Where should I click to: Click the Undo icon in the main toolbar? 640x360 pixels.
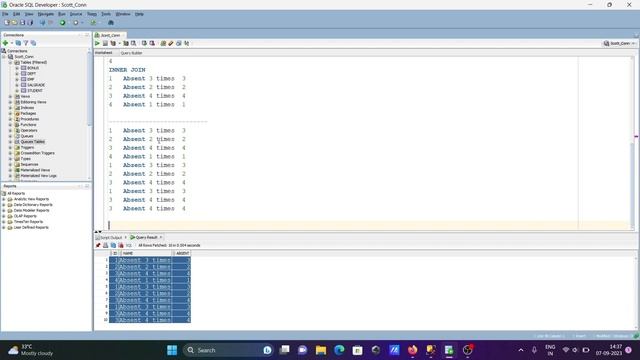(42, 23)
